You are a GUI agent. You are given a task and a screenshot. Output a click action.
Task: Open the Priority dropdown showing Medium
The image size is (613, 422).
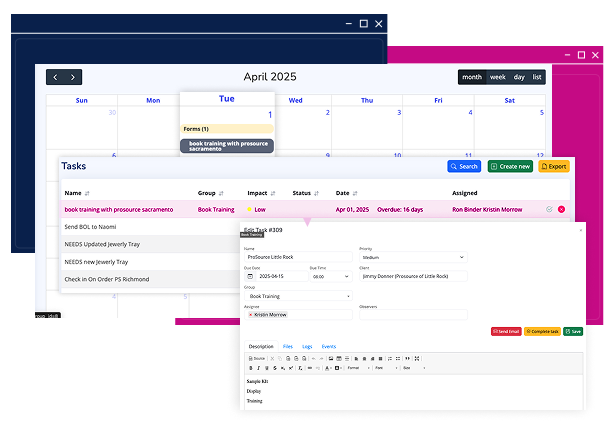coord(413,257)
